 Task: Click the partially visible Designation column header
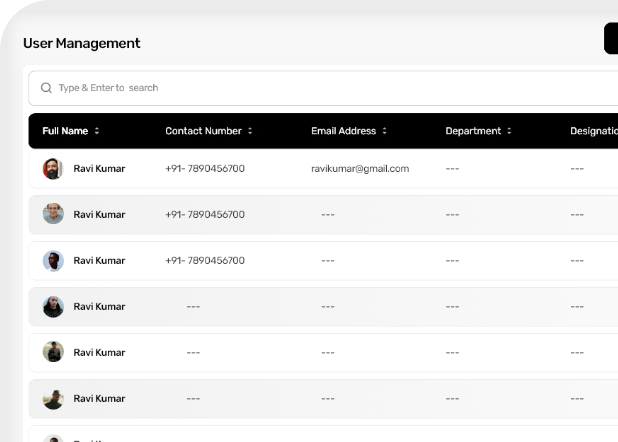pyautogui.click(x=594, y=131)
